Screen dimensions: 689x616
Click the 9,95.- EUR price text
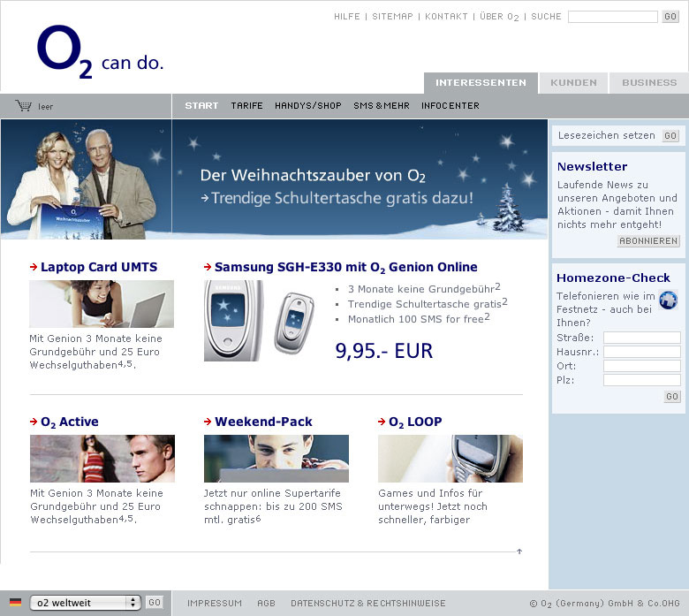click(x=384, y=351)
